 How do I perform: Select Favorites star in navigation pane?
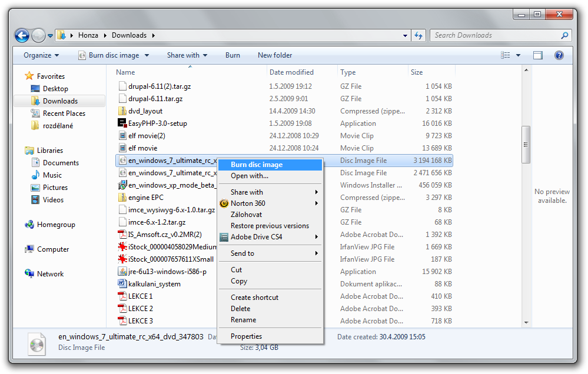point(29,76)
